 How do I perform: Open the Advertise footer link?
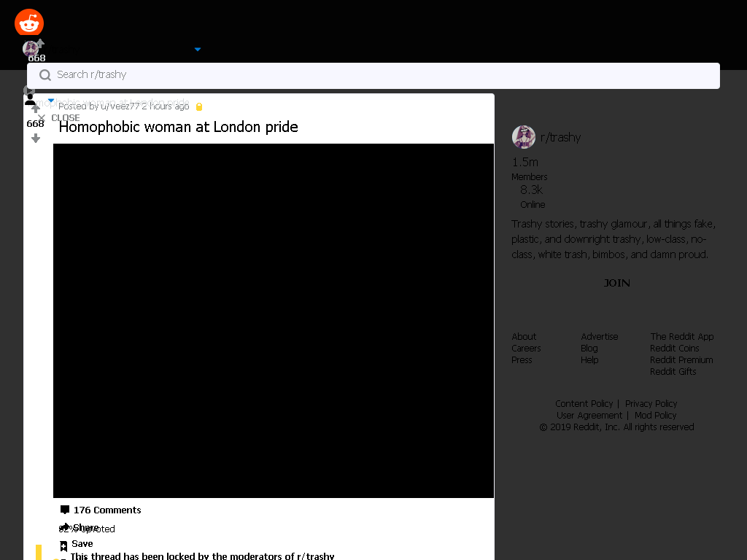(600, 336)
